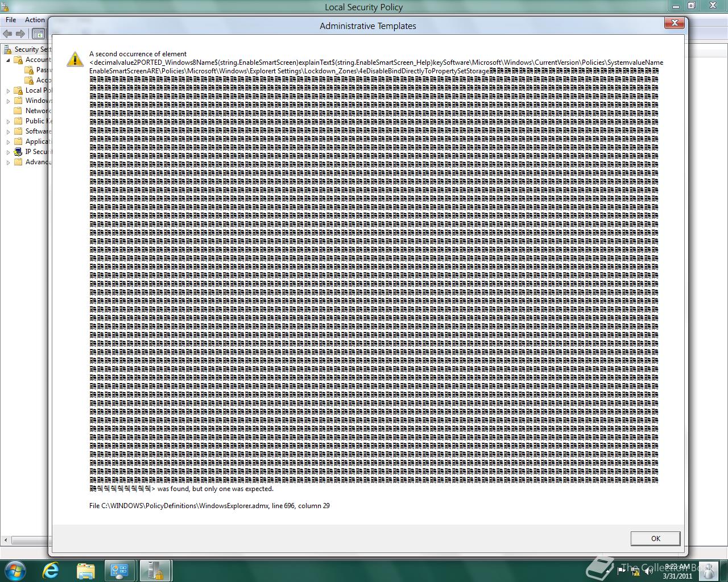Click the user tile on taskbar
This screenshot has width=728, height=582.
click(708, 571)
